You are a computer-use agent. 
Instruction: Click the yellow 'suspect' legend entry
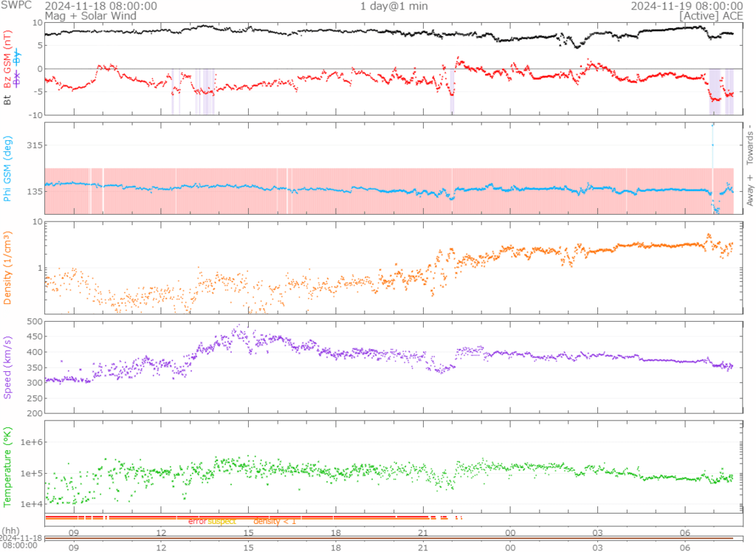pos(221,521)
